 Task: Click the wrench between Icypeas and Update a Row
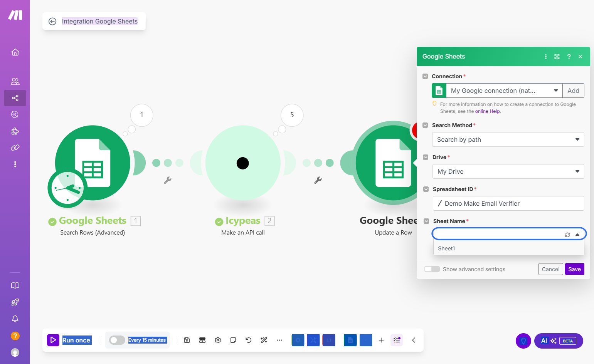click(318, 180)
